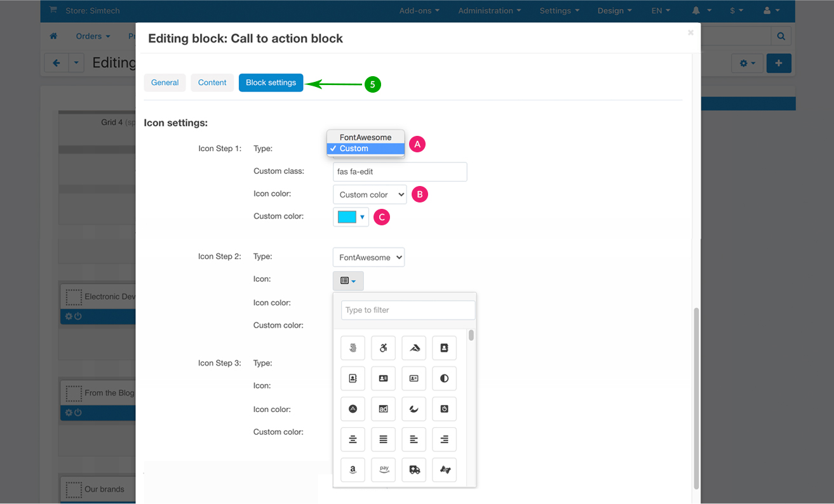The image size is (834, 504).
Task: Toggle power on From the Blog block
Action: coord(78,413)
